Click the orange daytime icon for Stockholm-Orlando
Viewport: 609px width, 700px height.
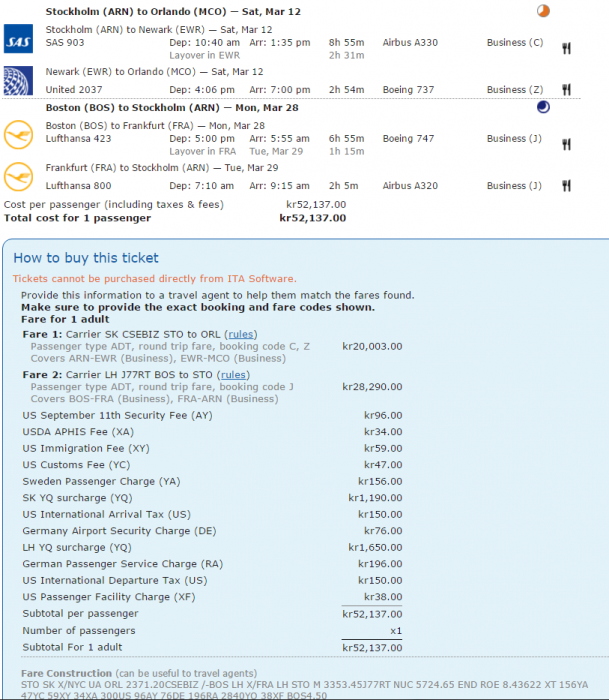[x=543, y=11]
